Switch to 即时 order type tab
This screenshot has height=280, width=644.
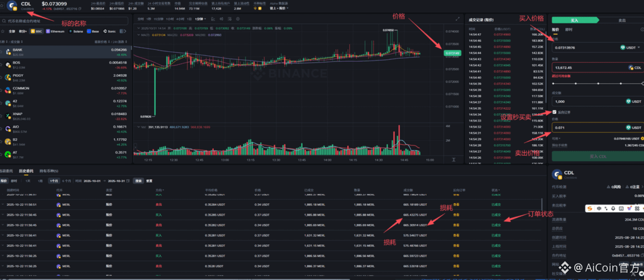click(569, 29)
